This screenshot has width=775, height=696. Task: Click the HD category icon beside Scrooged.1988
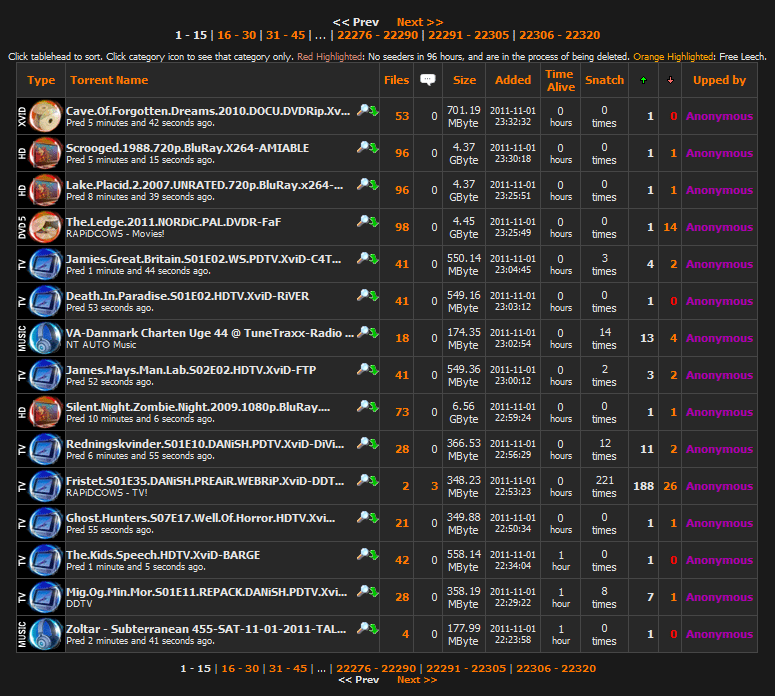[x=41, y=153]
